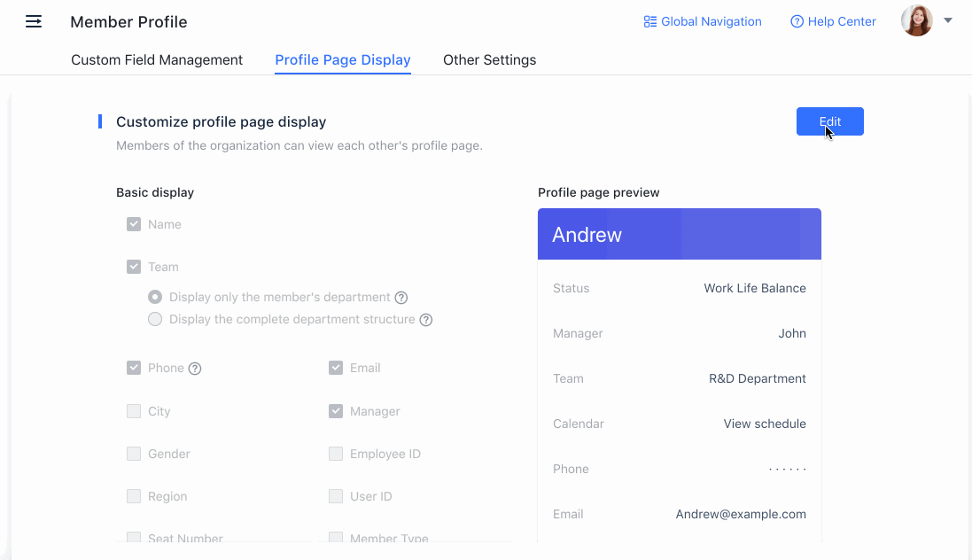Switch to Custom Field Management tab
Image resolution: width=972 pixels, height=560 pixels.
[x=157, y=60]
